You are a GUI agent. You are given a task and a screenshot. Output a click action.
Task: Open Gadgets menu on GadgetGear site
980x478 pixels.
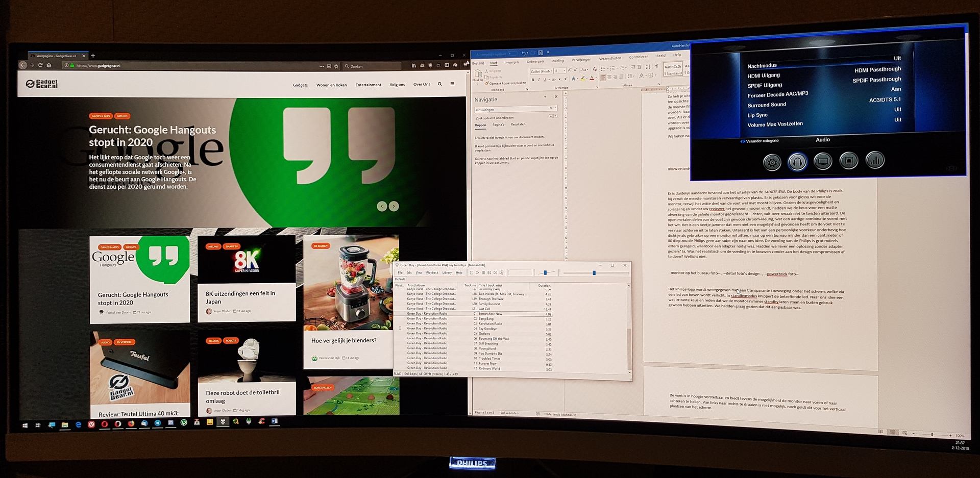coord(300,85)
